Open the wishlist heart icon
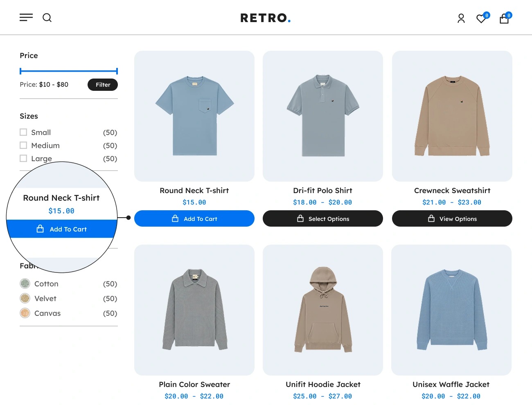Screen dimensions: 532x405 pyautogui.click(x=481, y=18)
